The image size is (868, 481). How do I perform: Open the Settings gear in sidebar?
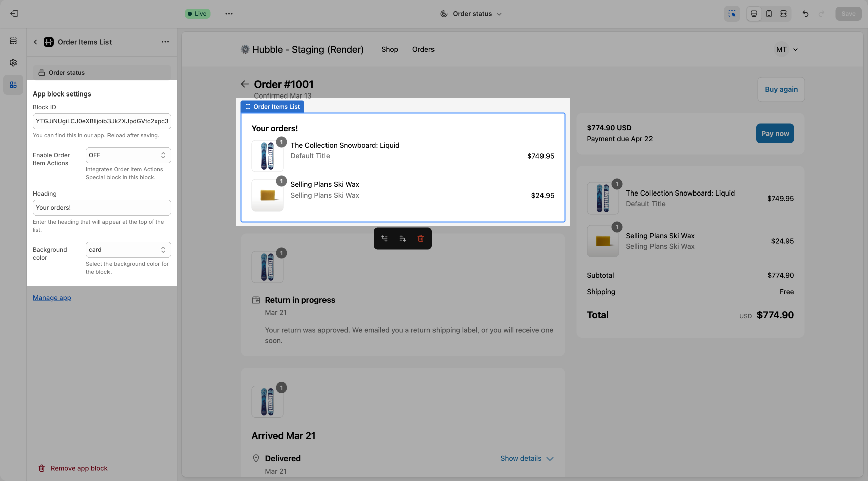tap(13, 63)
